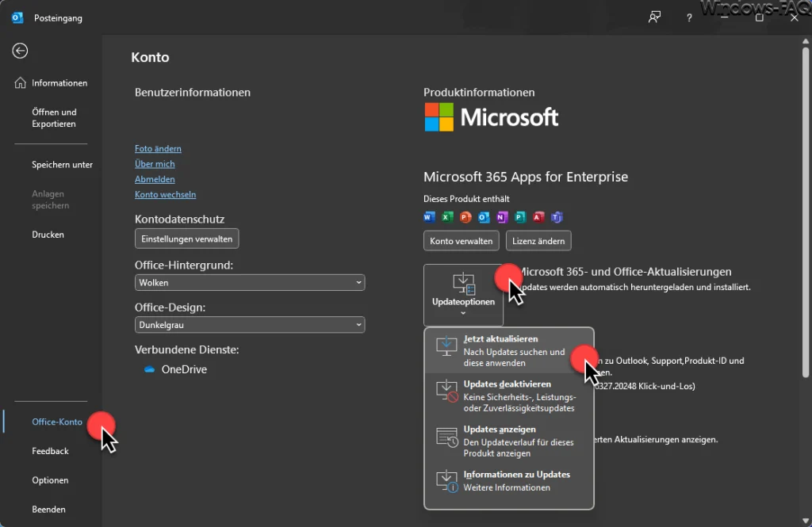Click the Word app icon

429,217
